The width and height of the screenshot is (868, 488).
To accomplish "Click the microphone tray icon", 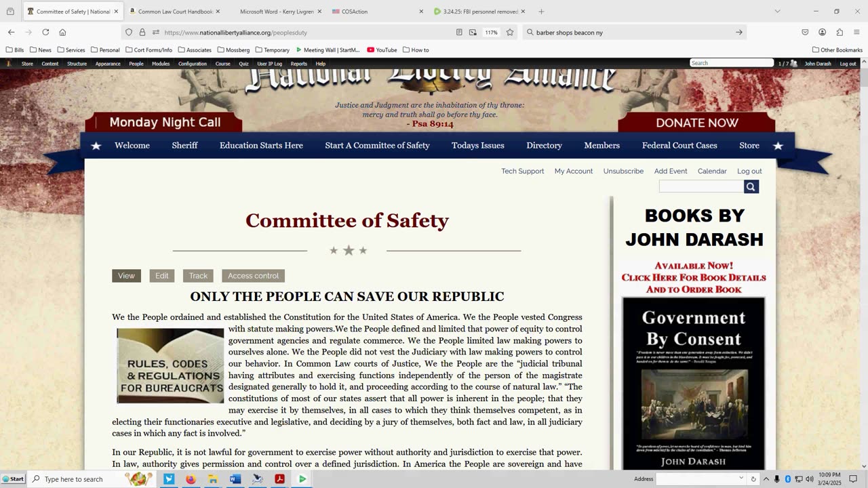I will 777,479.
